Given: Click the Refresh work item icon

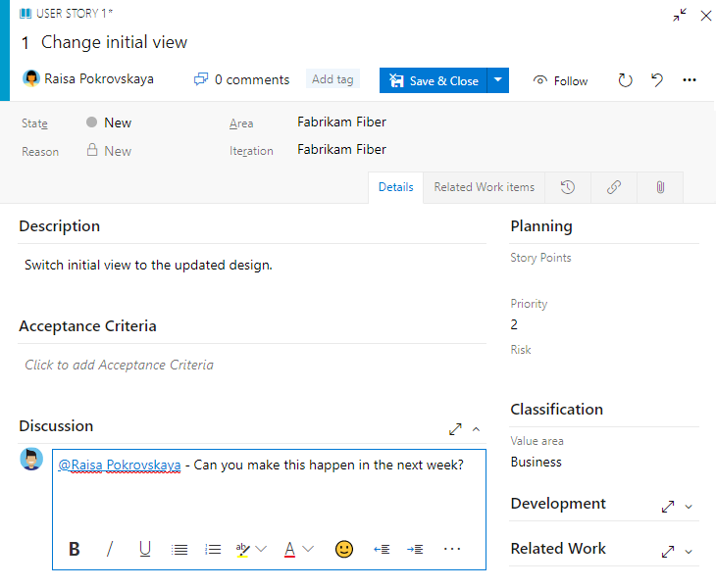Looking at the screenshot, I should pos(625,80).
